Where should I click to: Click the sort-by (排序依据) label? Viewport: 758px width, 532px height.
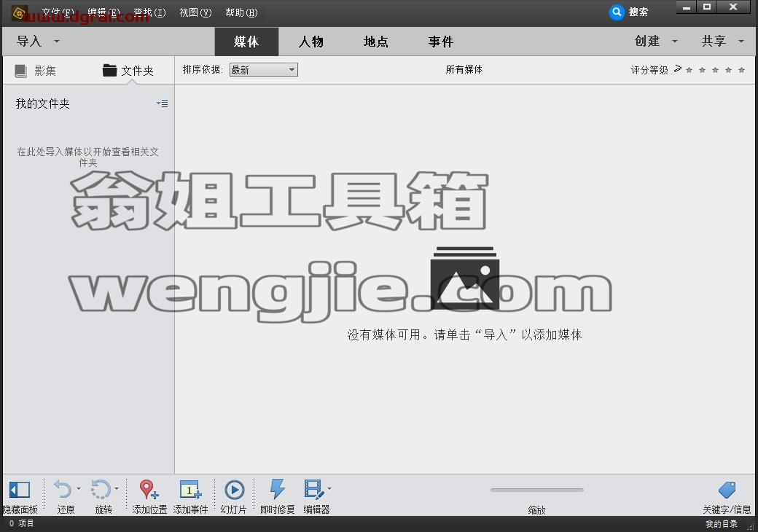[x=203, y=69]
